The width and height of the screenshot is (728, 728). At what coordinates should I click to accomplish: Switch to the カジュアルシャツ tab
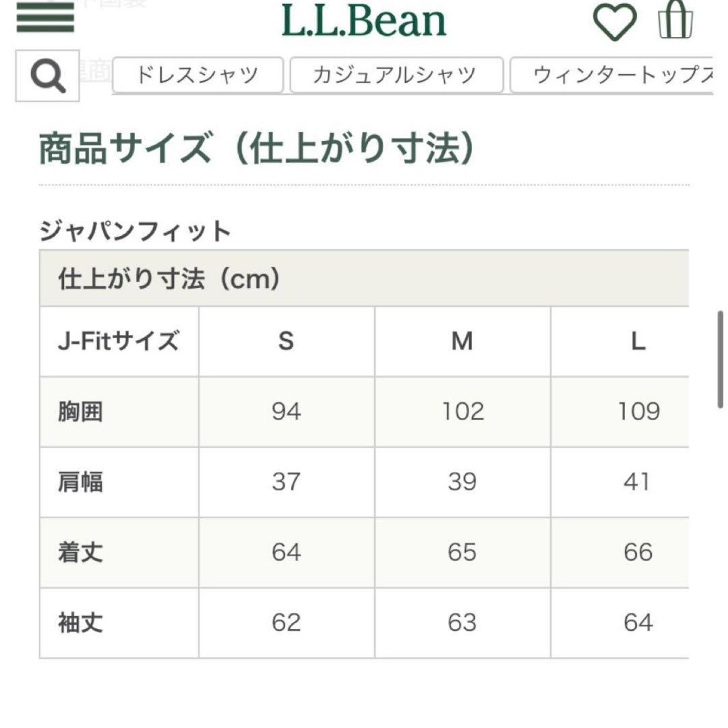[x=394, y=74]
